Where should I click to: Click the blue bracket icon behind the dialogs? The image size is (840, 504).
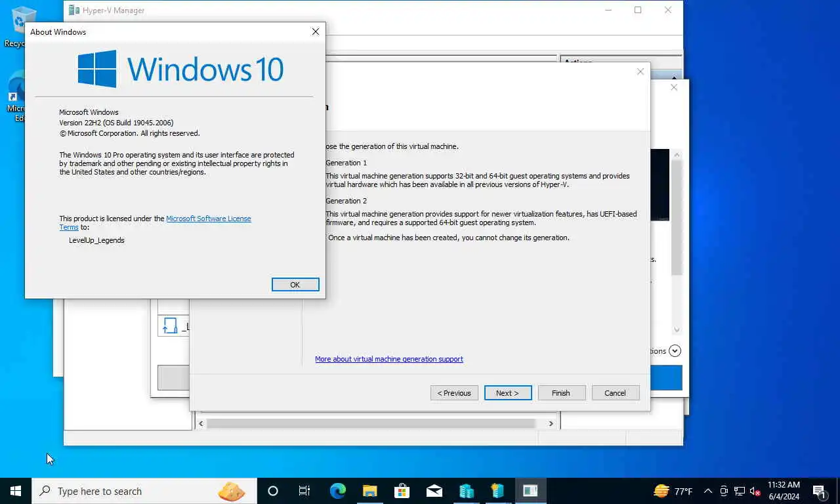[x=171, y=325]
